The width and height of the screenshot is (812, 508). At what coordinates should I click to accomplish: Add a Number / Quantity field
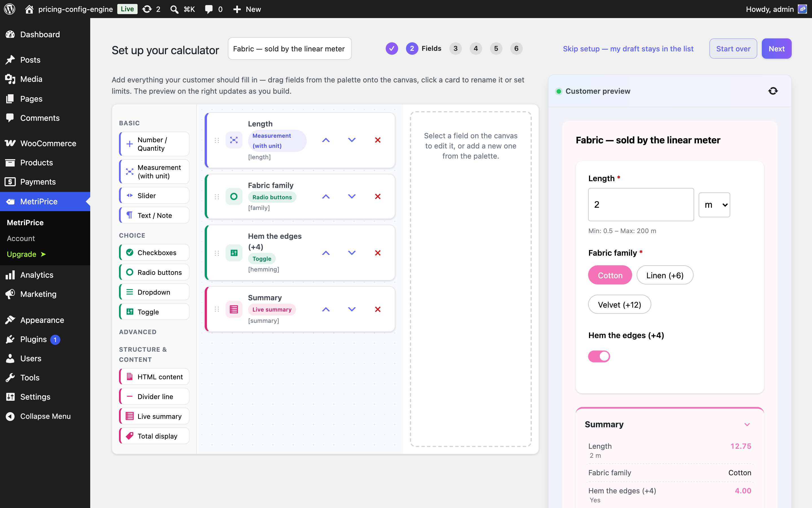point(154,144)
